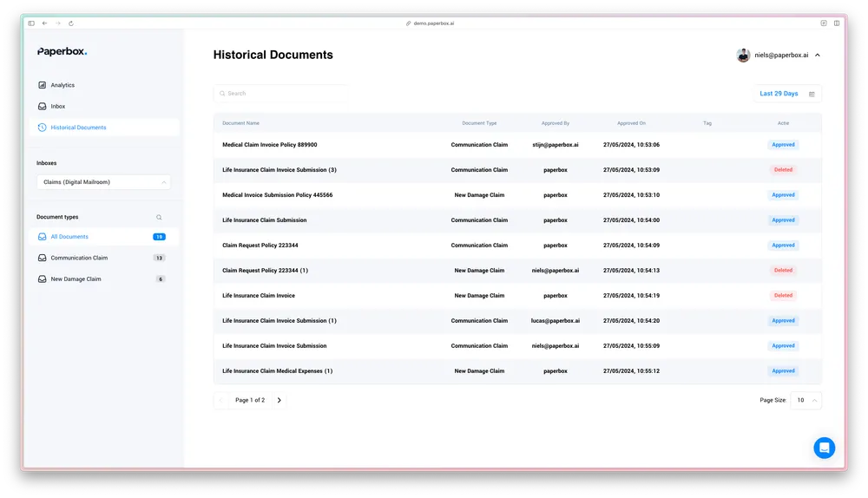Click the Last 29 Days date filter
The image size is (868, 498).
point(779,94)
